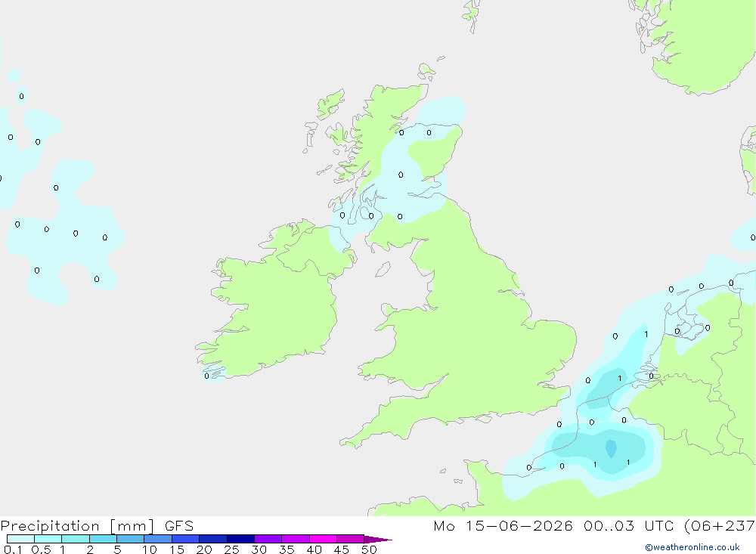Click the 'Mo 15-06-2026' date text

click(x=503, y=526)
